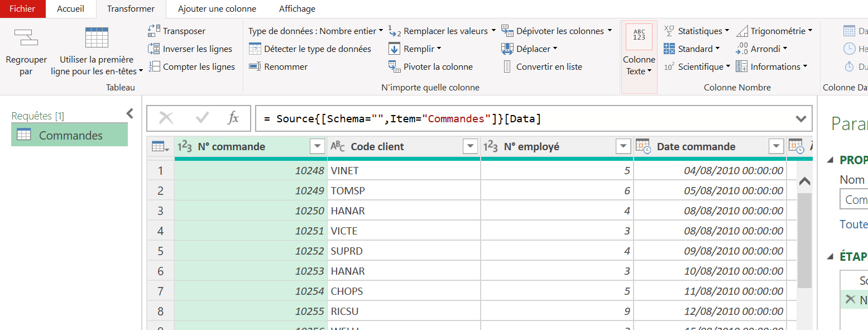The width and height of the screenshot is (868, 330).
Task: Click the formula bar confirm checkmark
Action: [x=202, y=118]
